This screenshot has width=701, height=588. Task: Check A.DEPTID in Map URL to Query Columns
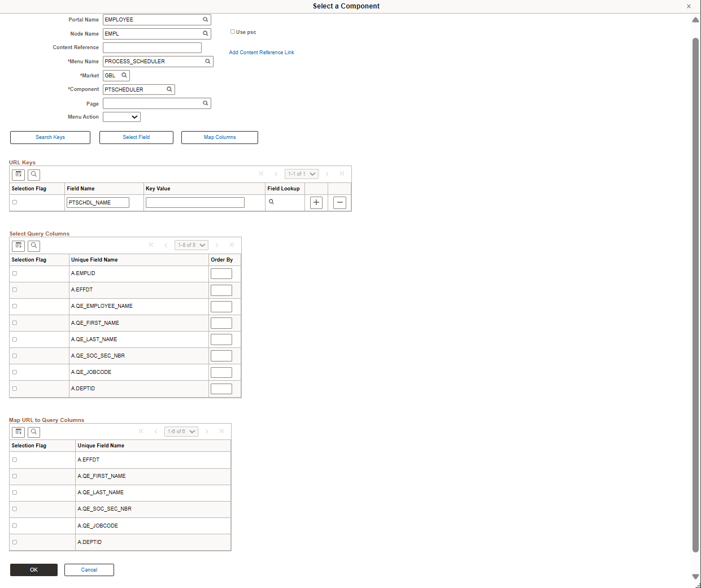[x=14, y=542]
